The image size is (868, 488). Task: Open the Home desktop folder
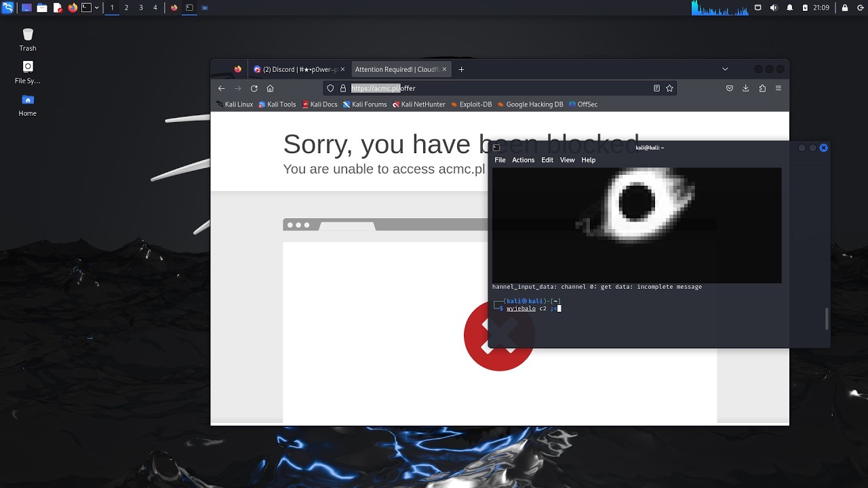tap(28, 104)
